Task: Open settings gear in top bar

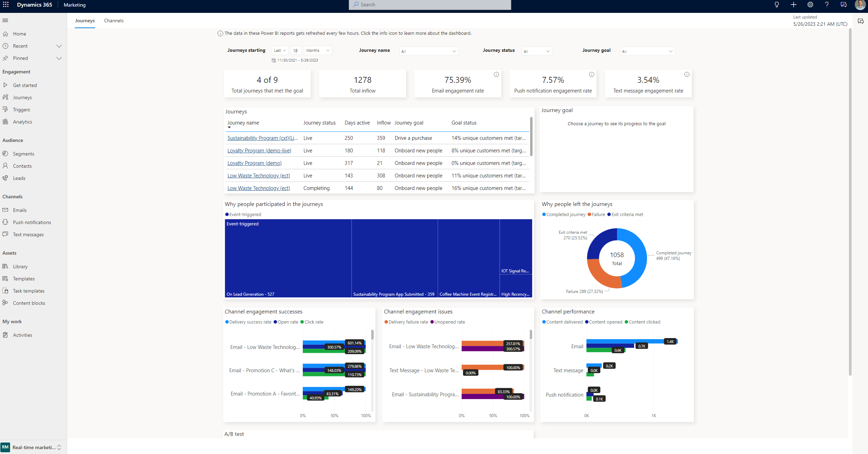Action: [810, 5]
